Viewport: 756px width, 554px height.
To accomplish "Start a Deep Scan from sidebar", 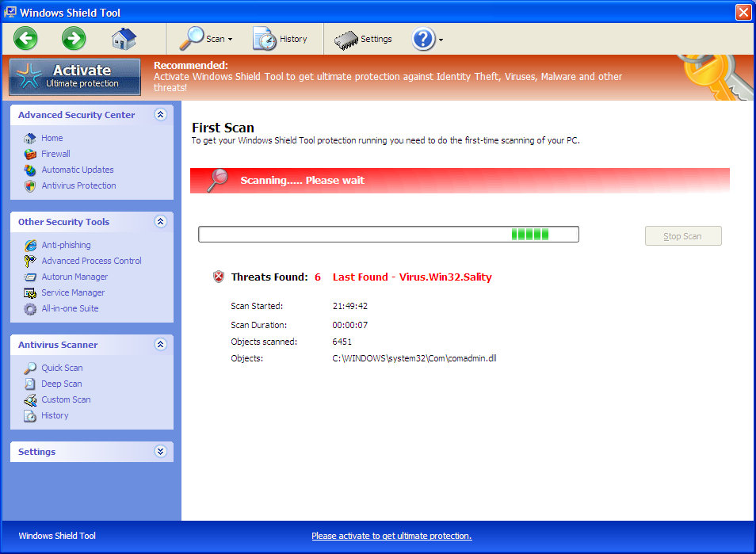I will click(61, 384).
